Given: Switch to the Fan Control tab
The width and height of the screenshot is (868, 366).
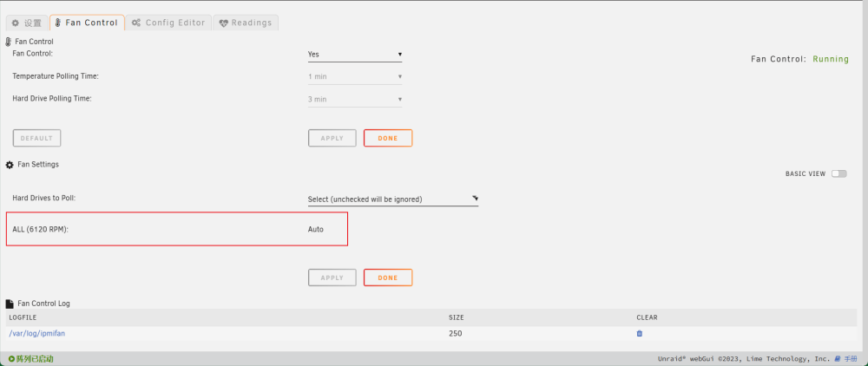Looking at the screenshot, I should (x=87, y=23).
